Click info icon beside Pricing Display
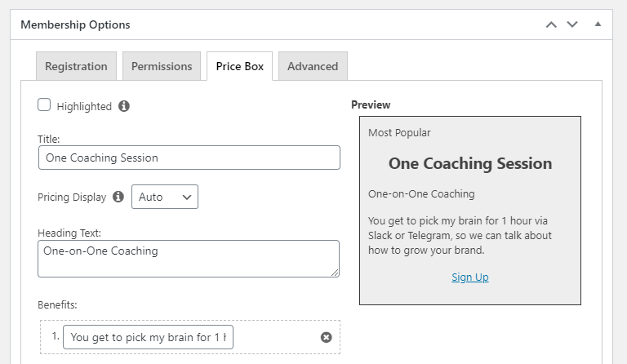627x364 pixels. point(118,197)
